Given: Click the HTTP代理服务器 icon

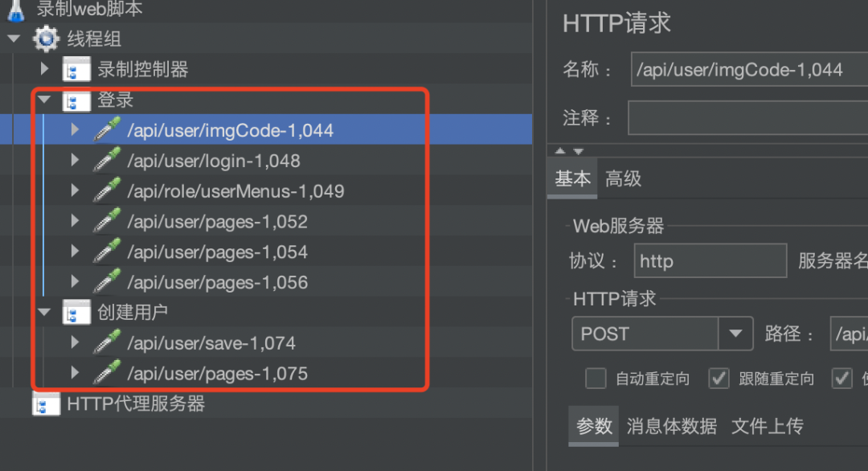Looking at the screenshot, I should [47, 403].
